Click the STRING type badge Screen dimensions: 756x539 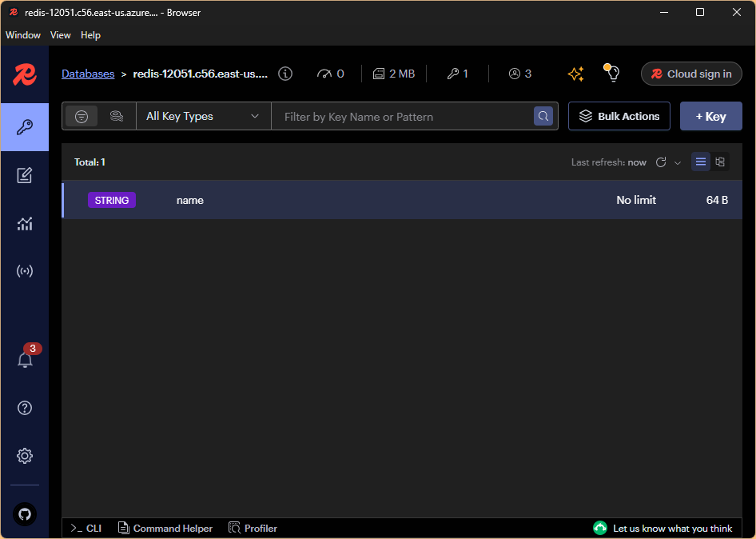tap(112, 200)
